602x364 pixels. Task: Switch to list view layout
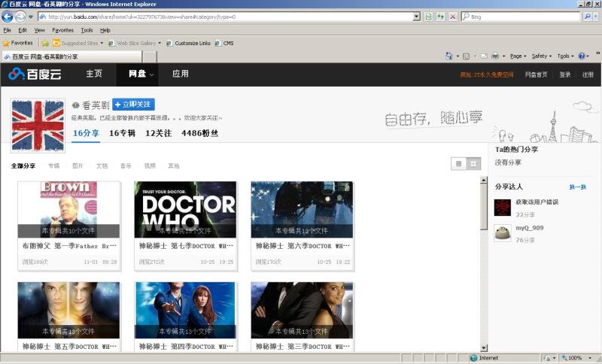point(458,163)
